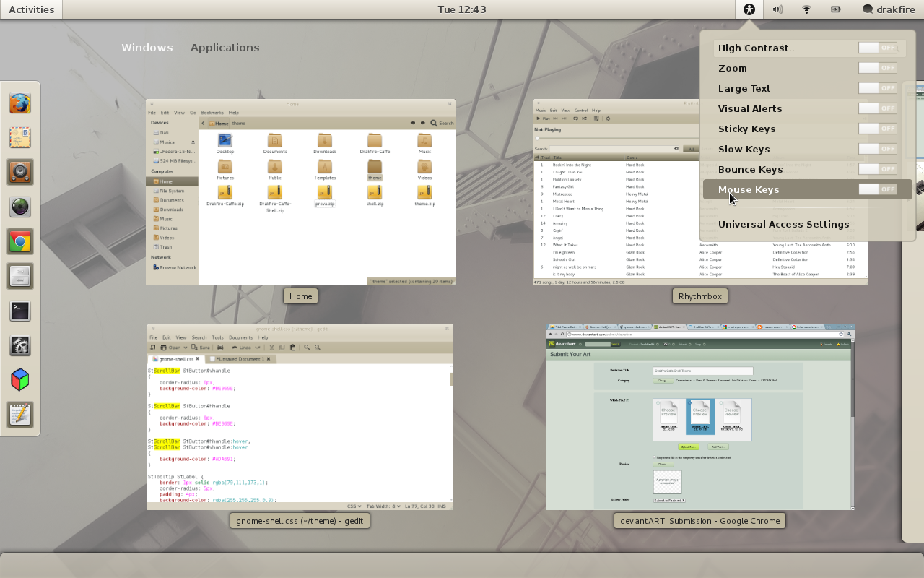This screenshot has width=924, height=578.
Task: Open the drakfire user menu
Action: pyautogui.click(x=888, y=9)
